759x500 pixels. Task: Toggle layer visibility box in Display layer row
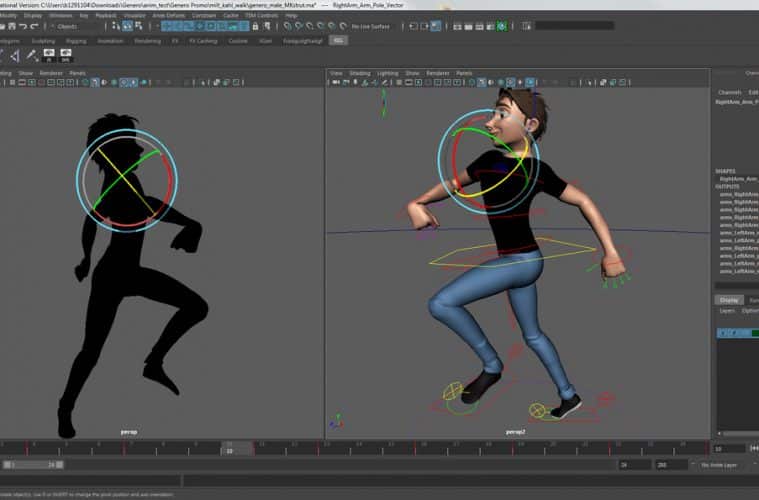pos(723,333)
